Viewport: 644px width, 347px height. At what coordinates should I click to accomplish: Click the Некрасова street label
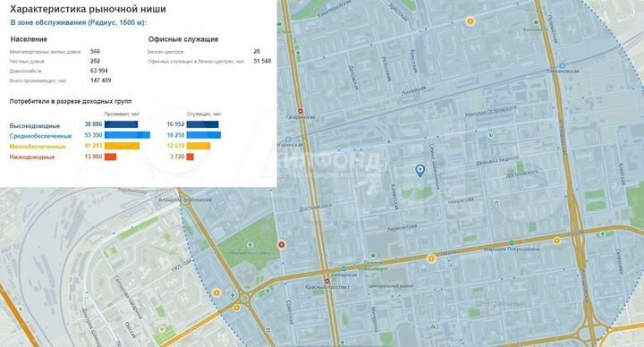[461, 201]
